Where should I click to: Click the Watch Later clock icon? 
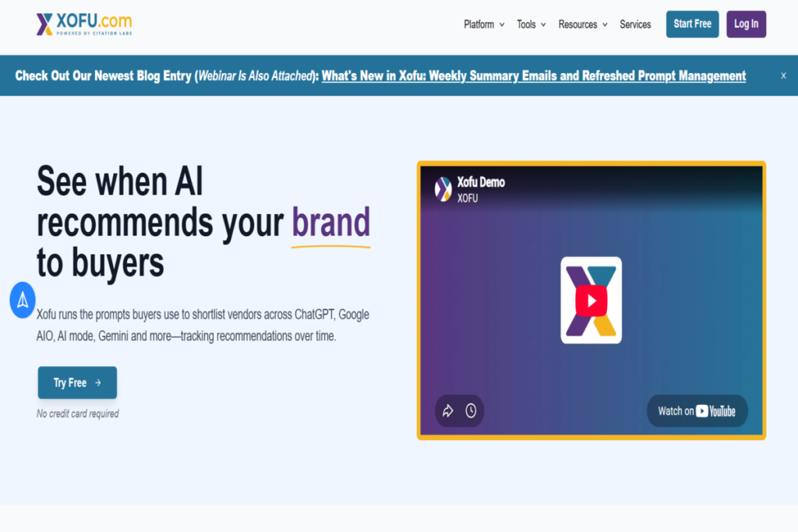[x=471, y=410]
